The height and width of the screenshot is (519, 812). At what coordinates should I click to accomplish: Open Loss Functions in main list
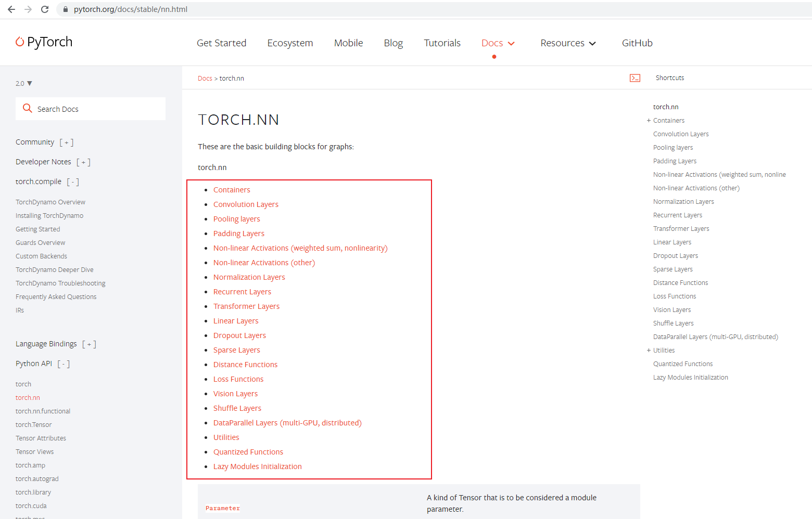pyautogui.click(x=238, y=379)
